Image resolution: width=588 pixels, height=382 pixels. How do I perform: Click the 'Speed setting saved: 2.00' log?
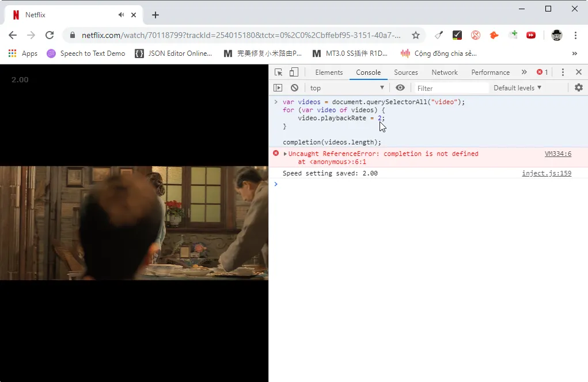tap(330, 173)
